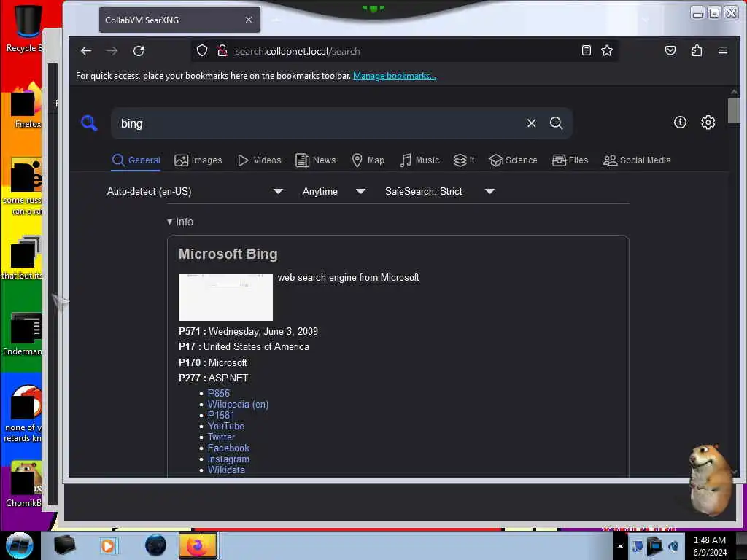Screen dimensions: 747x560
Task: Close the CollabVM SearXNG browser tab
Action: click(x=249, y=20)
